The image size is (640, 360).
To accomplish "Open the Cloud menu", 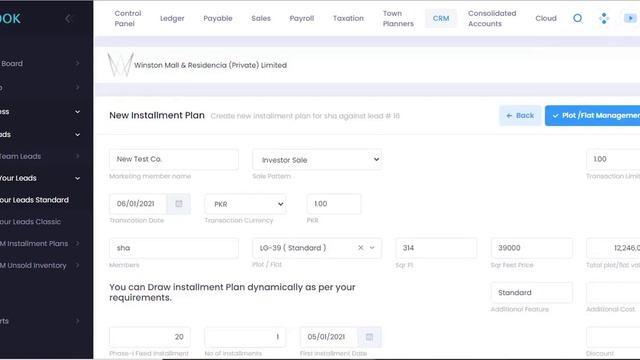I will [546, 18].
